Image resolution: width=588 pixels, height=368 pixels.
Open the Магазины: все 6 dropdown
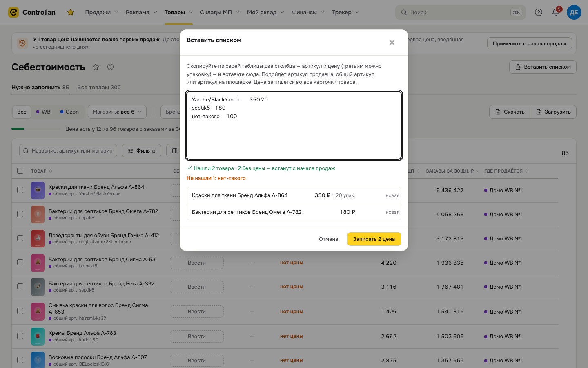117,112
